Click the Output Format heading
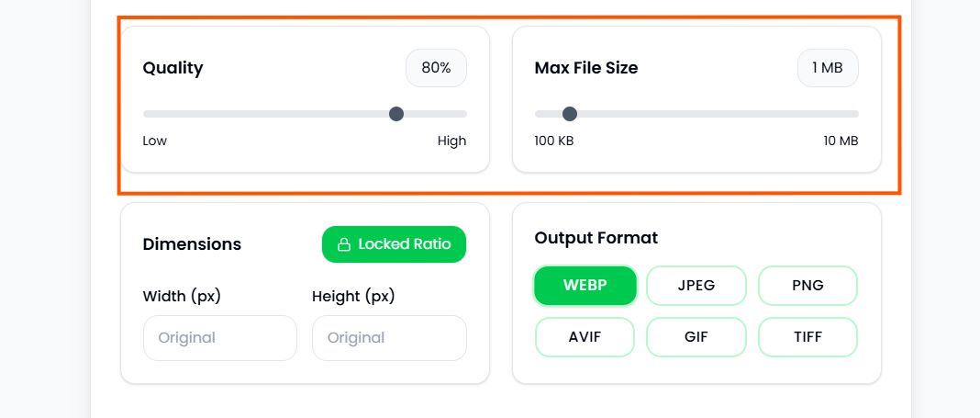980x418 pixels. coord(596,238)
